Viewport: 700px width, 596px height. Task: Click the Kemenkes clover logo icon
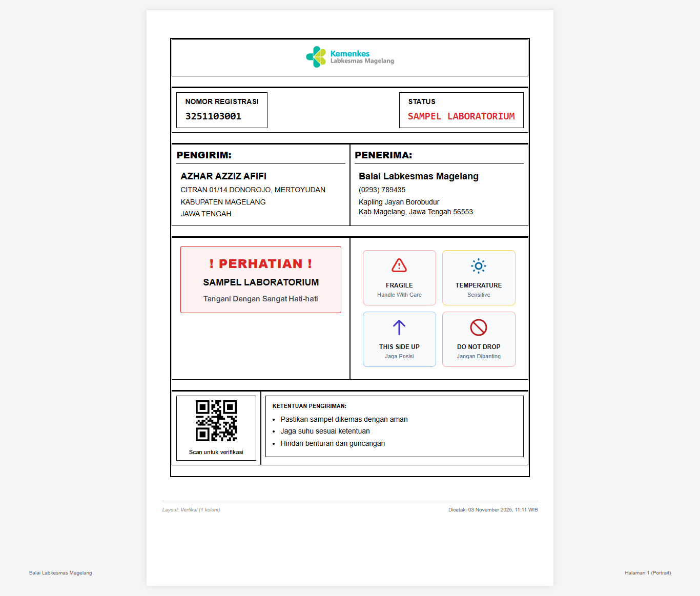(316, 57)
